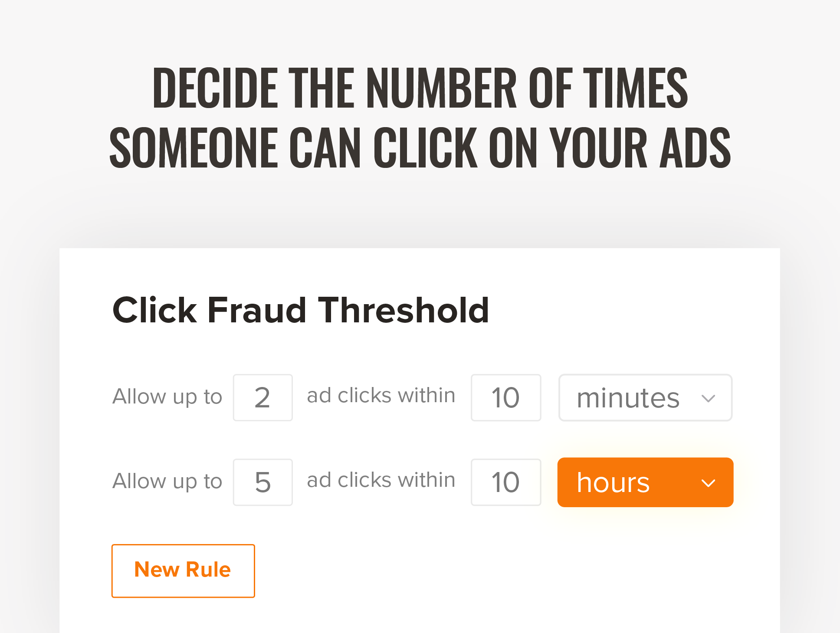The height and width of the screenshot is (633, 840).
Task: Click the Decide the number of times headline
Action: [420, 88]
